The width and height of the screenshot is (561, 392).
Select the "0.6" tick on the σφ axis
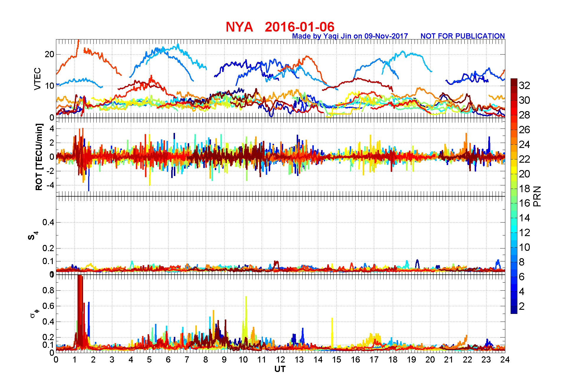click(48, 306)
